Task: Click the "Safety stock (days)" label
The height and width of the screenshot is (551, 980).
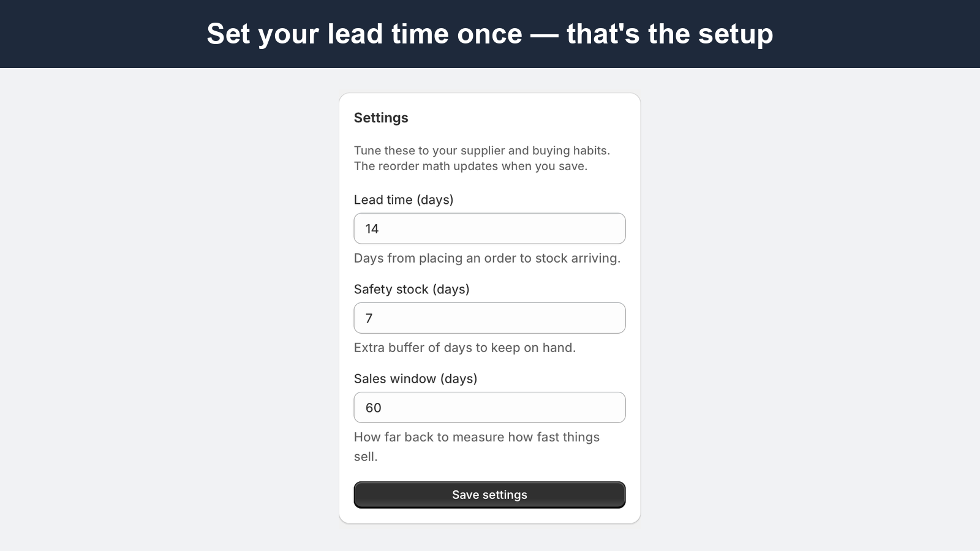Action: click(412, 289)
